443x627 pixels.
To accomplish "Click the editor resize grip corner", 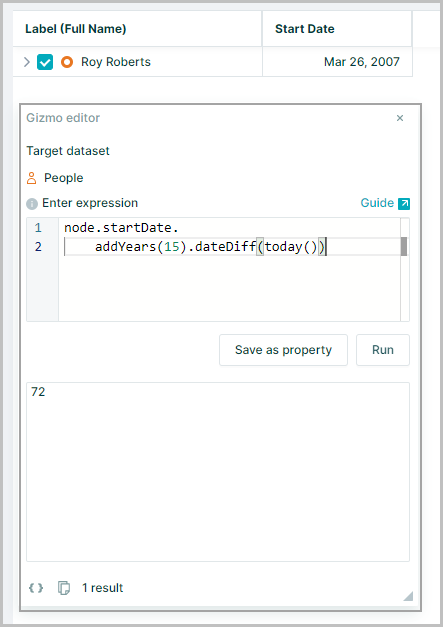I will [x=408, y=596].
